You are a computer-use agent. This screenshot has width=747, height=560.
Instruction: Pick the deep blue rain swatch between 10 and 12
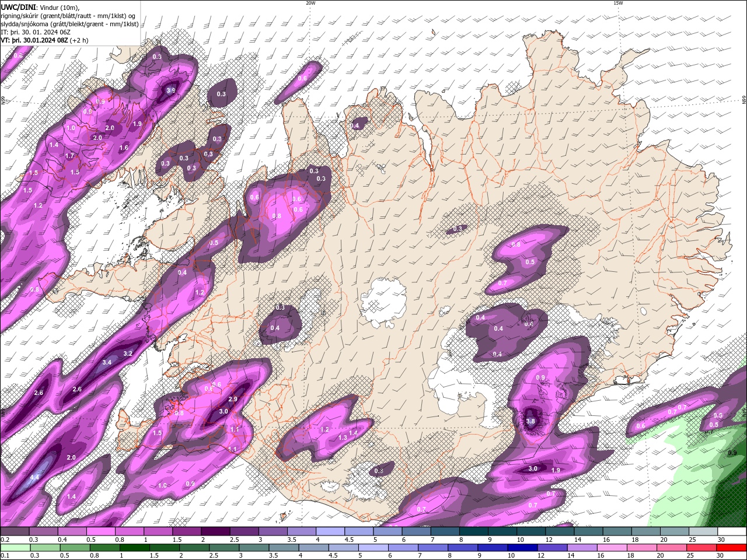[523, 548]
